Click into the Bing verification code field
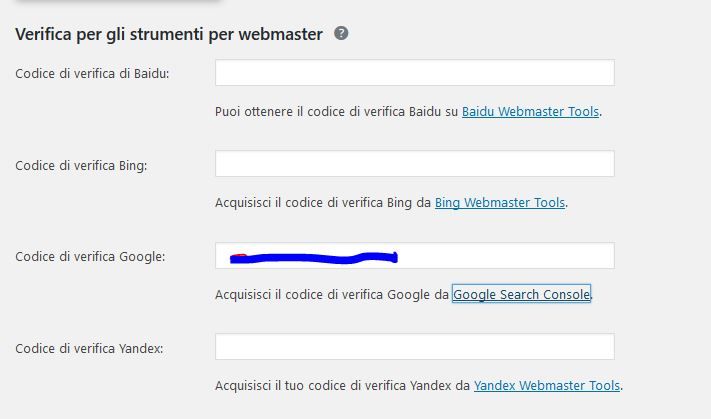Screen dimensions: 711x419 pos(414,164)
